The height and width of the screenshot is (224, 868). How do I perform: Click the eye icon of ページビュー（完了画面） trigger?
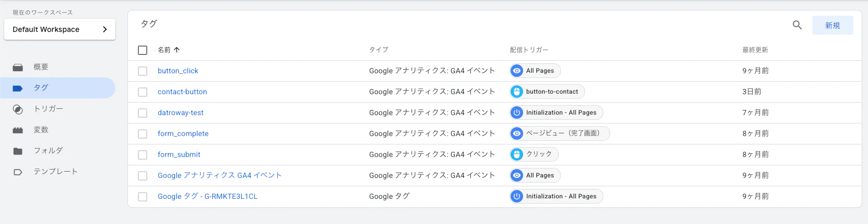[x=517, y=133]
